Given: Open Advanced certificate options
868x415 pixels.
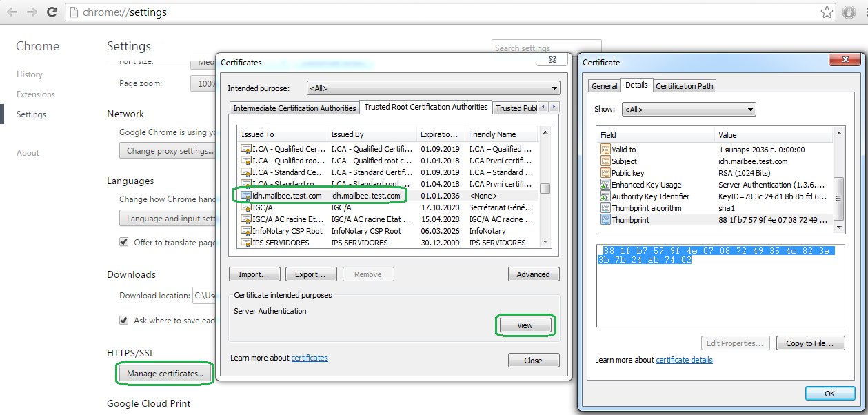Looking at the screenshot, I should pos(534,274).
